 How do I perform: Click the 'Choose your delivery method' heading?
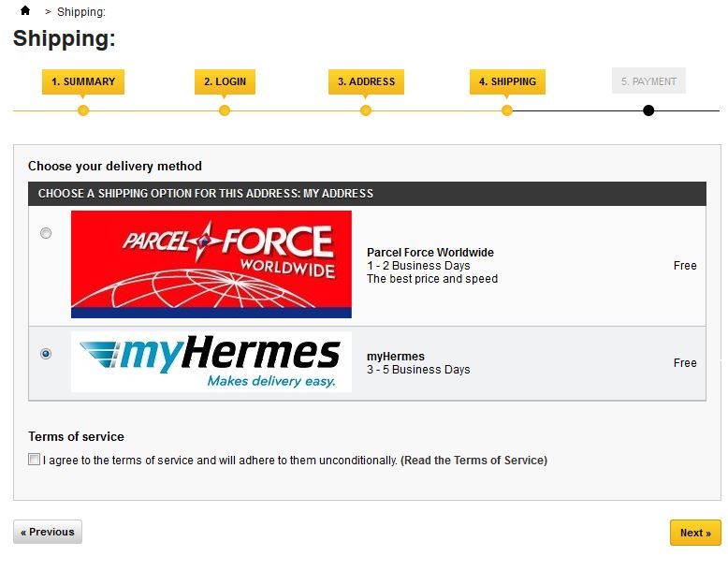(x=115, y=167)
